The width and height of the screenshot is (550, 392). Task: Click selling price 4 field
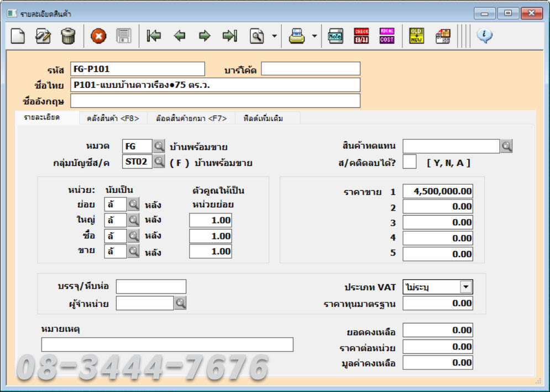click(x=438, y=238)
